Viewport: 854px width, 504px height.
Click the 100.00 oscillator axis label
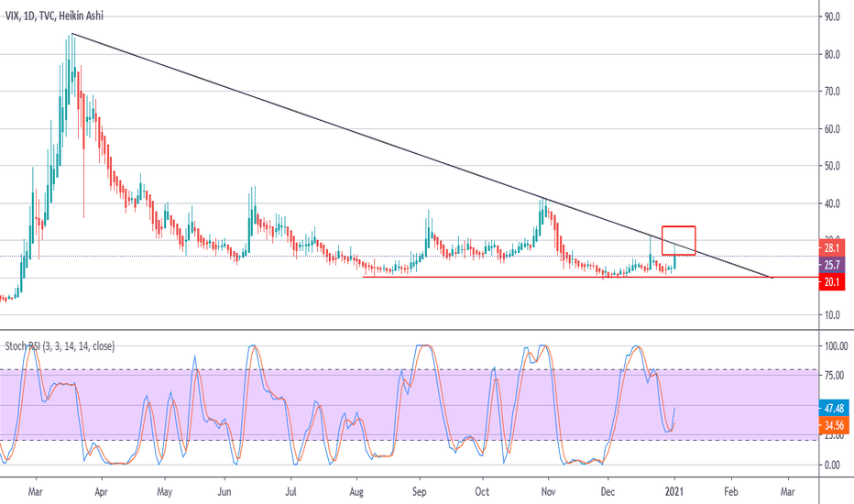(x=836, y=346)
